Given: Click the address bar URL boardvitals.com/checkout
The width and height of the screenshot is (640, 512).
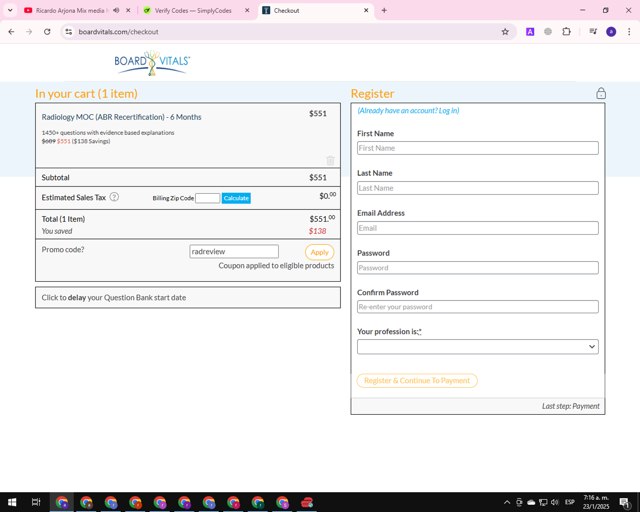Looking at the screenshot, I should 118,31.
